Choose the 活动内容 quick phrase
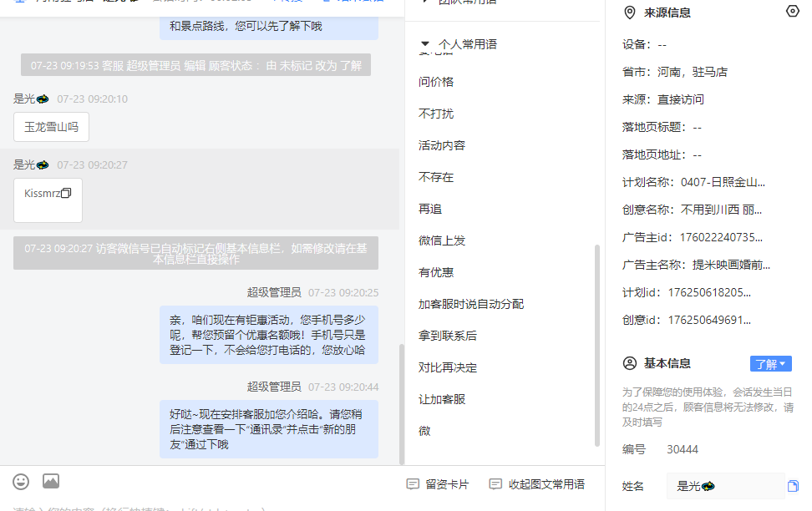This screenshot has width=812, height=511. [442, 145]
